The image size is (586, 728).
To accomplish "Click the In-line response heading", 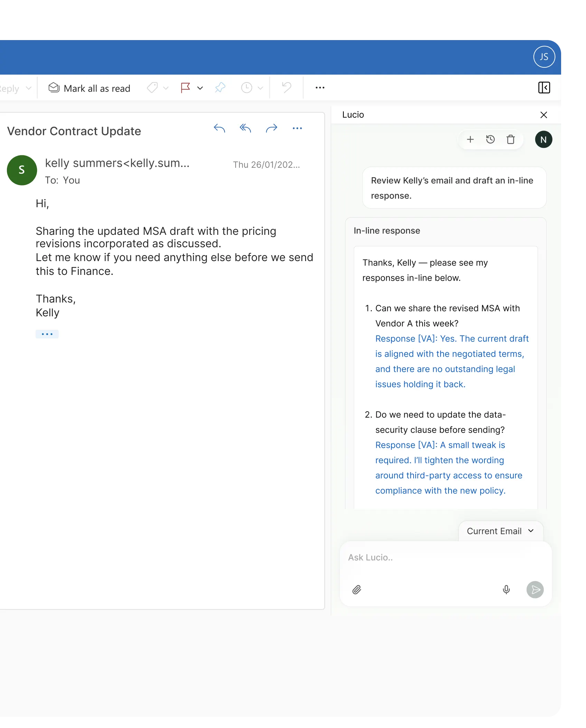I will 387,231.
